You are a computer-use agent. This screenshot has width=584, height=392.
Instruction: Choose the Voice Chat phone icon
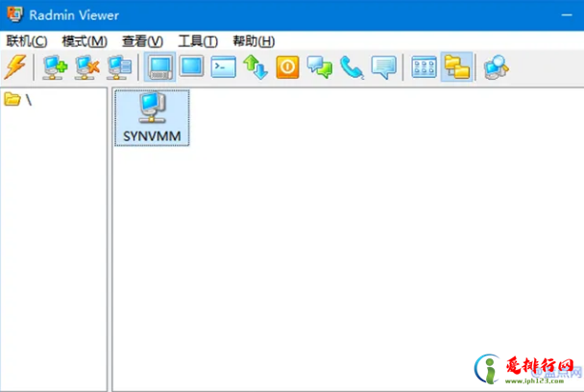pos(352,66)
